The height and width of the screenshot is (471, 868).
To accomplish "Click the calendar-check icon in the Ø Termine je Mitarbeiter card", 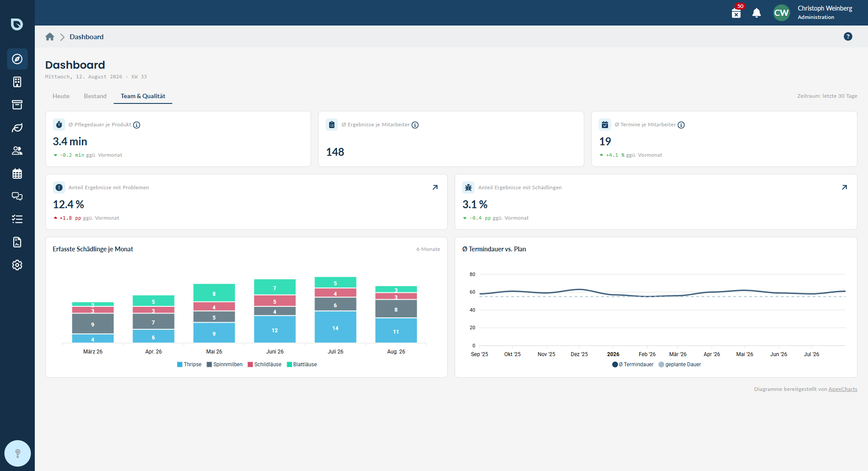I will click(x=605, y=125).
